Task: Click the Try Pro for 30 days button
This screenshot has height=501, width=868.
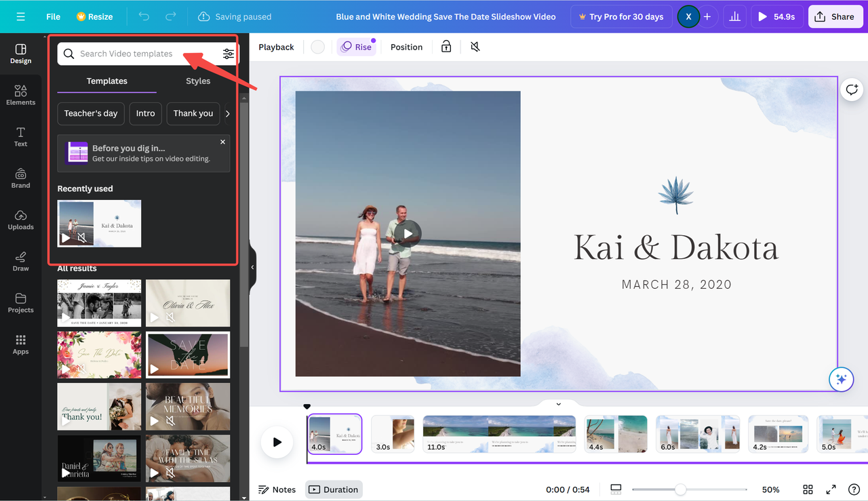Action: tap(620, 16)
